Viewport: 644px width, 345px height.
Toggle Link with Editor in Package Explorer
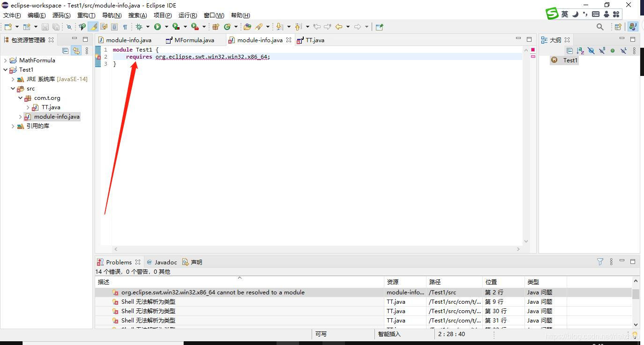pos(76,51)
